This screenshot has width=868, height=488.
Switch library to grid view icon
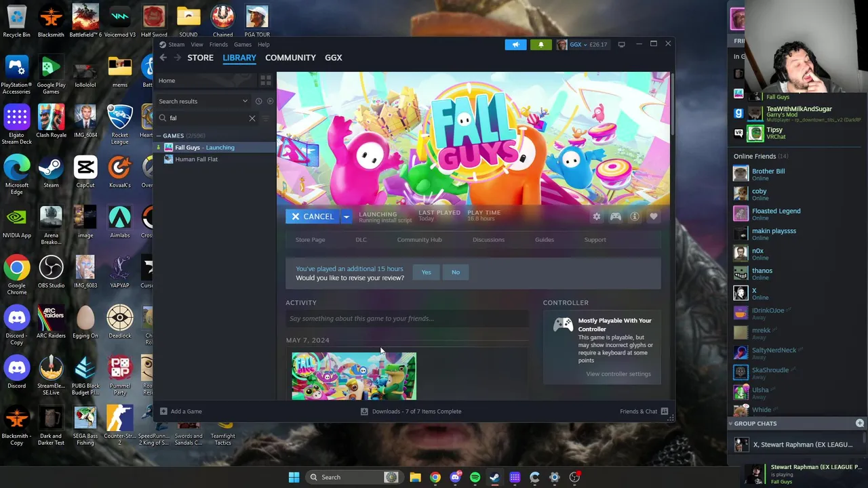[266, 81]
